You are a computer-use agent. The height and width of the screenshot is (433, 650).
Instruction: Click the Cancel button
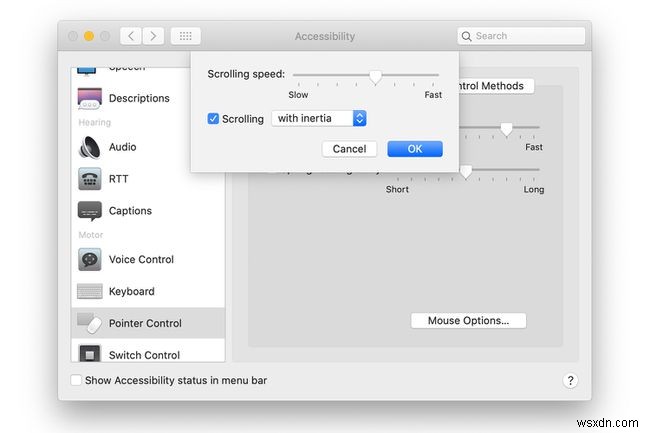[349, 149]
